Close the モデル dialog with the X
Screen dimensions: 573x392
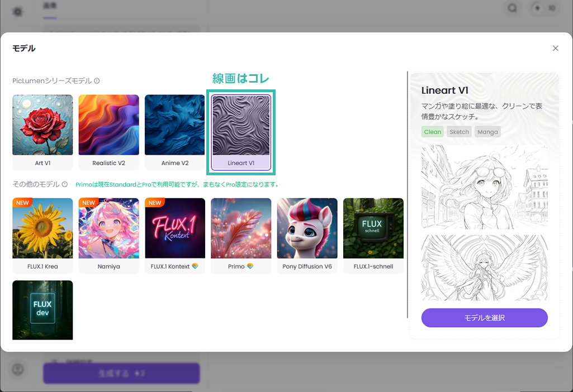pyautogui.click(x=556, y=48)
